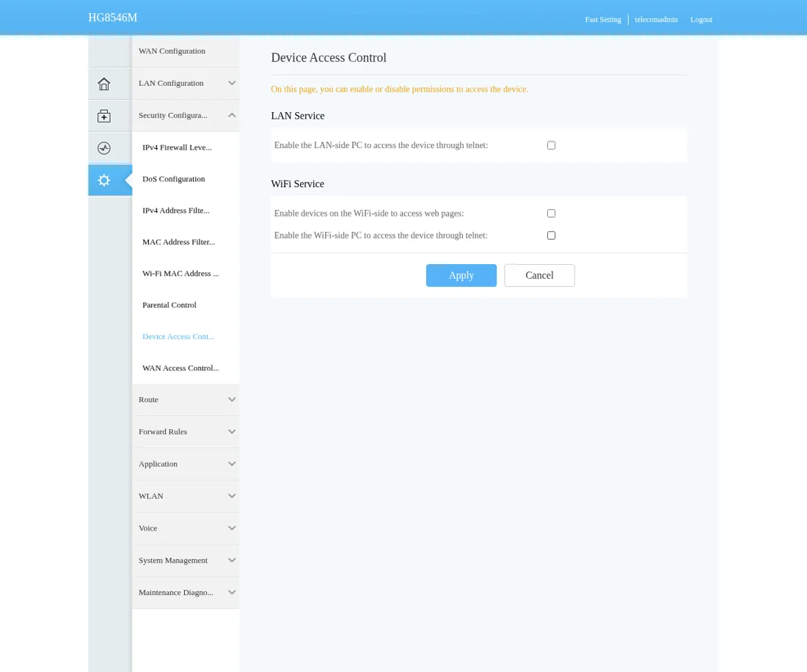Expand the System Management chevron
The image size is (807, 672).
(232, 560)
